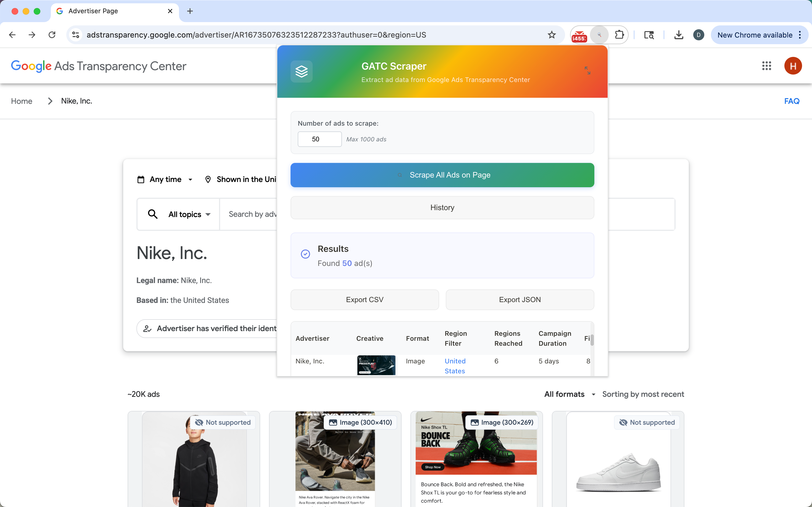
Task: Open the Any time date filter dropdown
Action: coord(165,179)
